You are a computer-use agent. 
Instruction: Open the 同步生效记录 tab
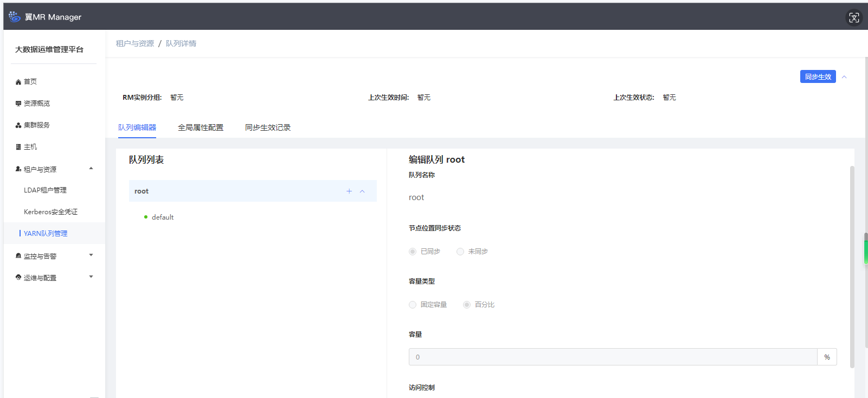point(268,127)
